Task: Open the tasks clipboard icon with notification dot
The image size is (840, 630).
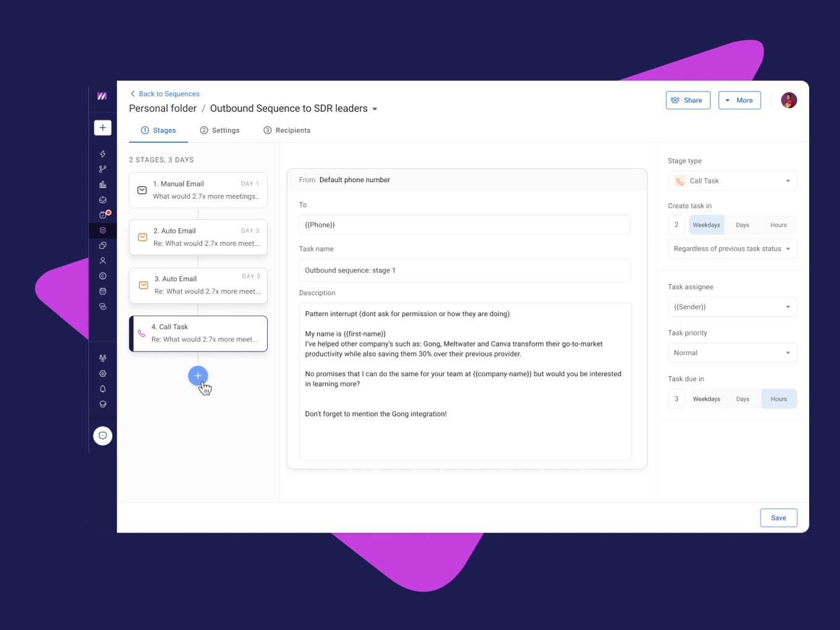Action: tap(103, 214)
